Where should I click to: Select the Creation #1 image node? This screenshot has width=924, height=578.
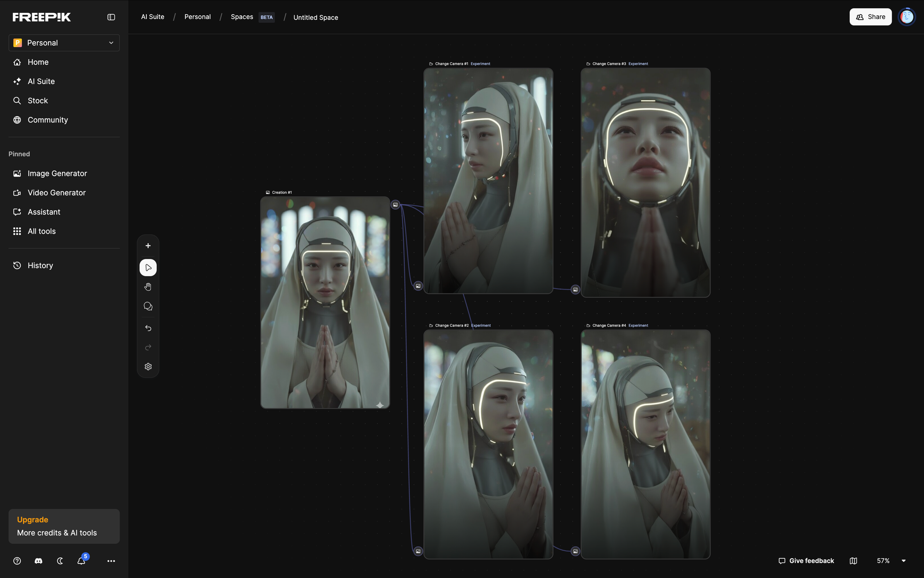(325, 303)
